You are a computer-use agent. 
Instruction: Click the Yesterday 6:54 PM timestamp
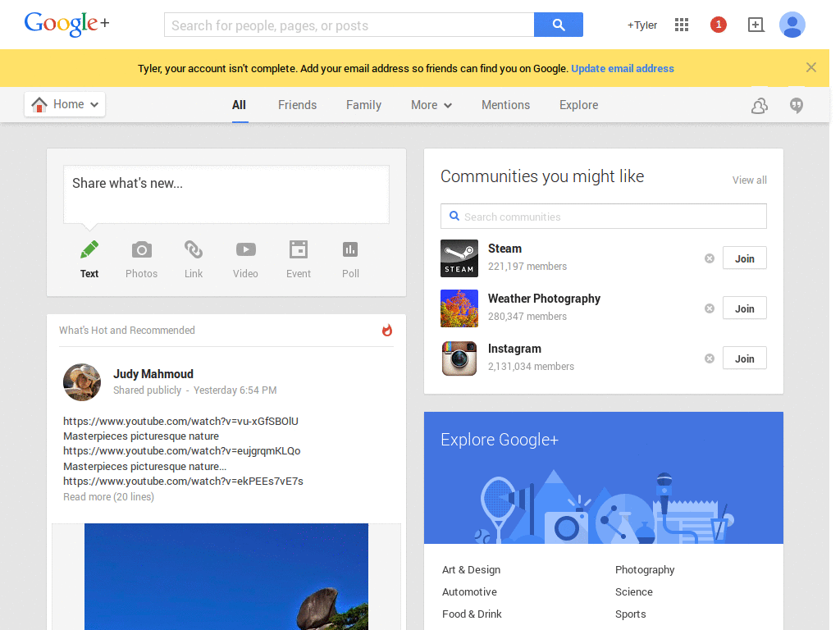(x=235, y=390)
